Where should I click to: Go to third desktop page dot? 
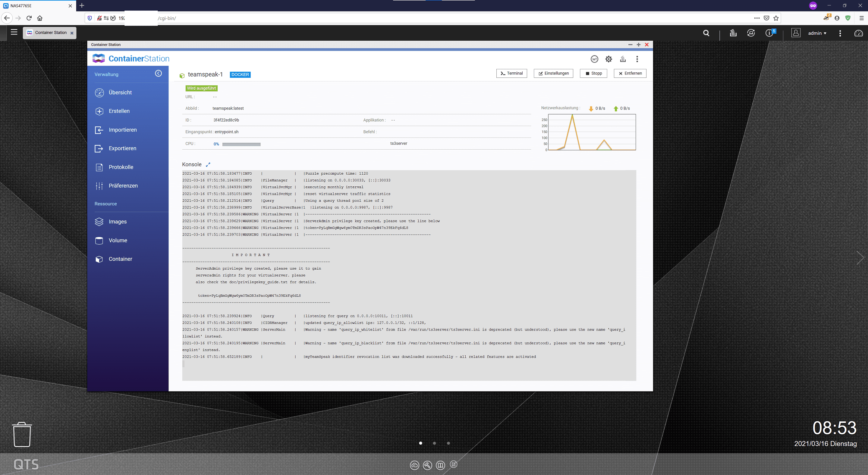click(x=448, y=443)
